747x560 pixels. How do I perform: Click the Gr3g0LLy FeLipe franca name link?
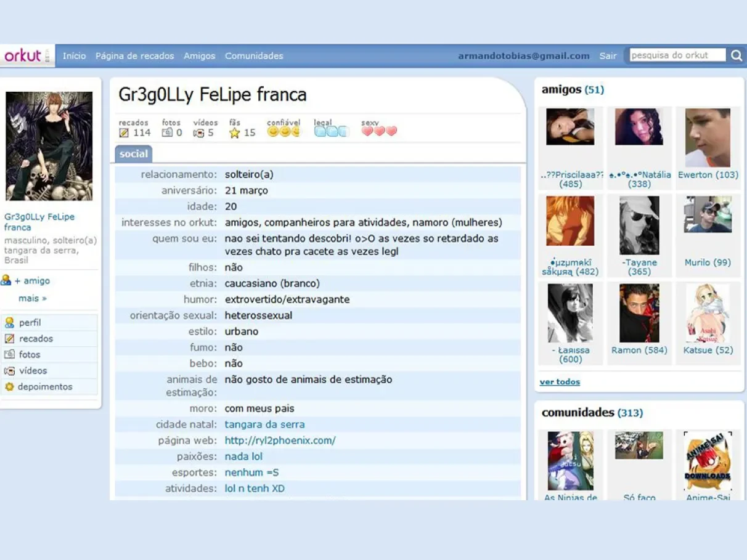39,222
